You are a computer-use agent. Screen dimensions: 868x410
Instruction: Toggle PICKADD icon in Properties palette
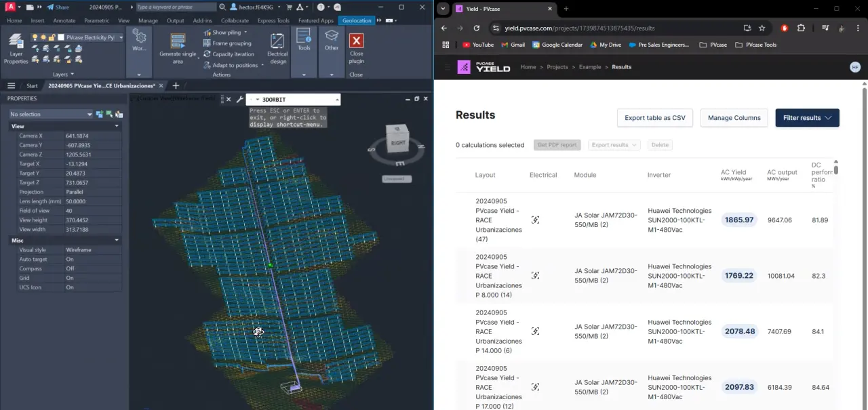tap(100, 115)
